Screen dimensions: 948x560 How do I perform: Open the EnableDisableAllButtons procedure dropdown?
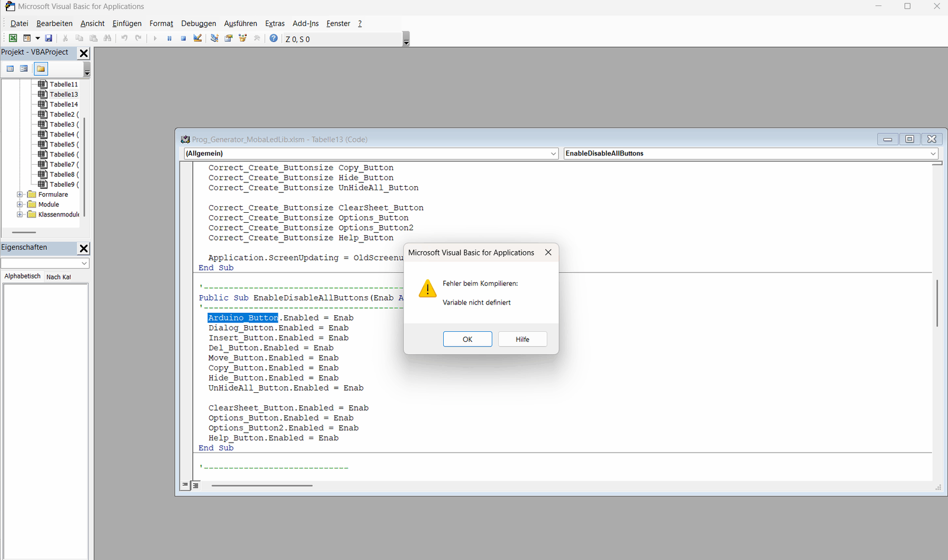click(933, 153)
